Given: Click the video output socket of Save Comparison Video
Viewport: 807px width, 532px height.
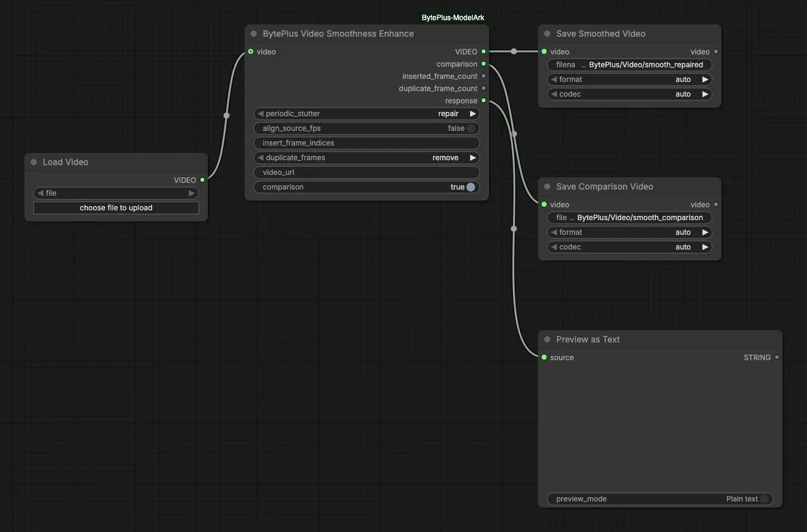Looking at the screenshot, I should pyautogui.click(x=716, y=204).
